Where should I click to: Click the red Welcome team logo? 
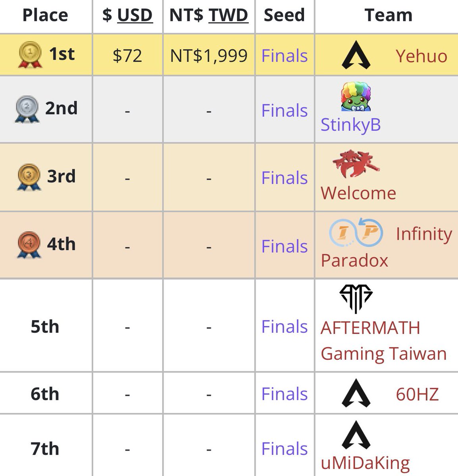click(356, 164)
